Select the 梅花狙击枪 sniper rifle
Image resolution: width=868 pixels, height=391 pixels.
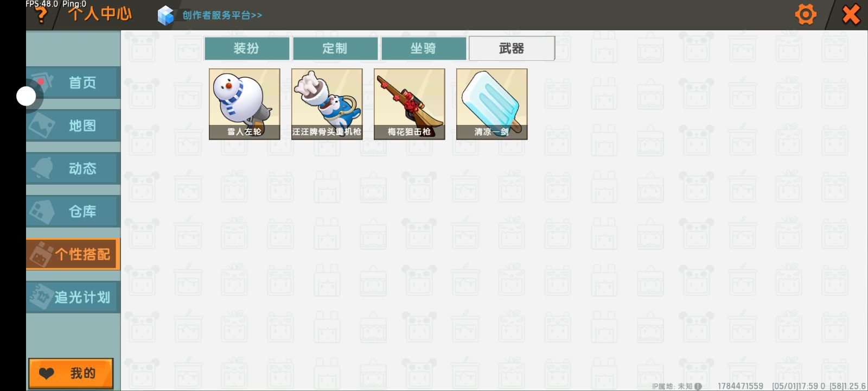pos(410,104)
